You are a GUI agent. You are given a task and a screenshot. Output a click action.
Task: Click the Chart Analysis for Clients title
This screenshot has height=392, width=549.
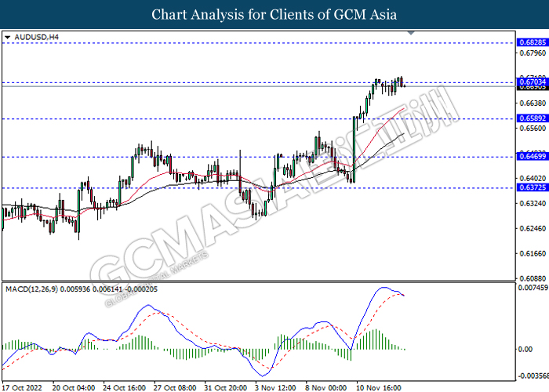274,15
